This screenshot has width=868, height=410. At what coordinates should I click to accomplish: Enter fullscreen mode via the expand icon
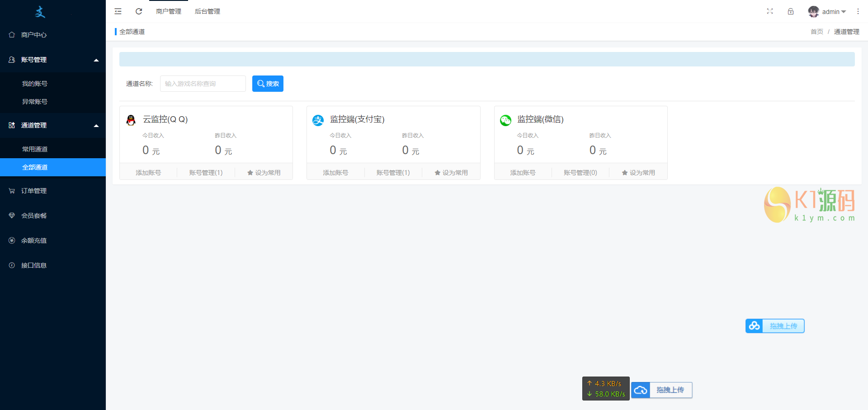(x=770, y=11)
